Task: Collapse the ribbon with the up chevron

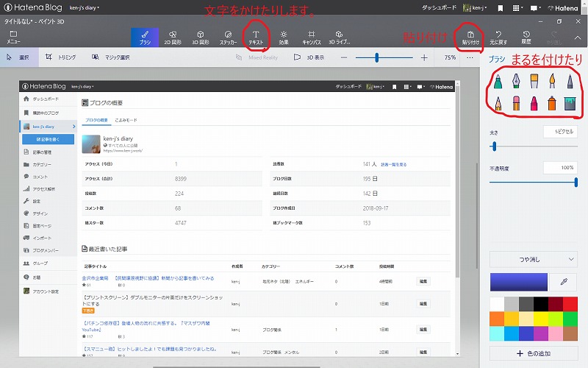Action: point(578,38)
